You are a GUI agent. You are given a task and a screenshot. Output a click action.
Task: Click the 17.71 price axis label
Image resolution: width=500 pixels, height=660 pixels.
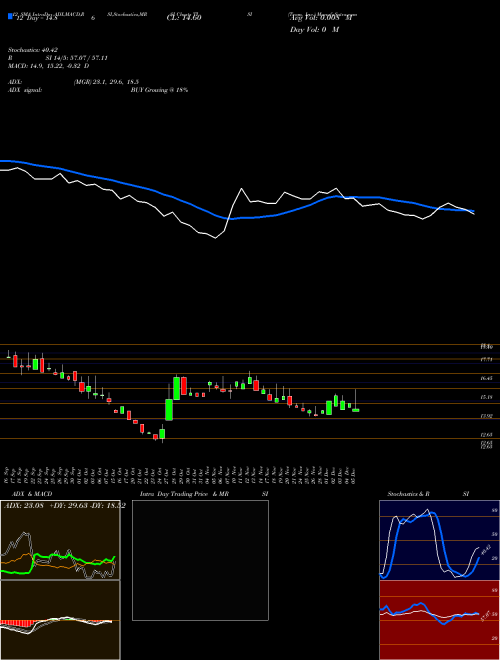487,359
